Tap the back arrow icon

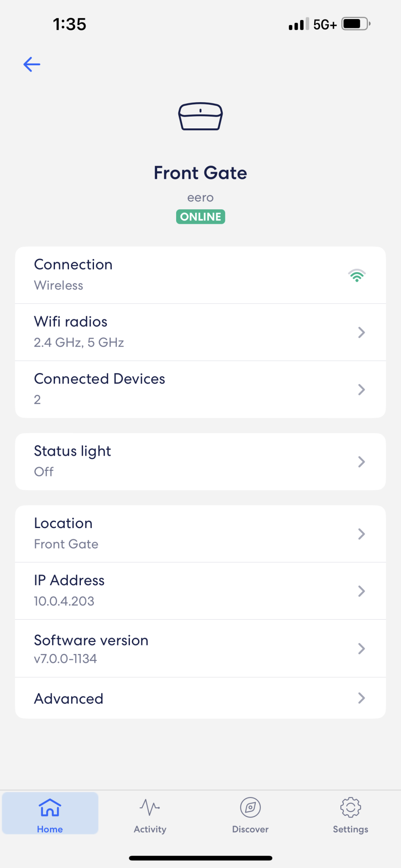(x=32, y=64)
